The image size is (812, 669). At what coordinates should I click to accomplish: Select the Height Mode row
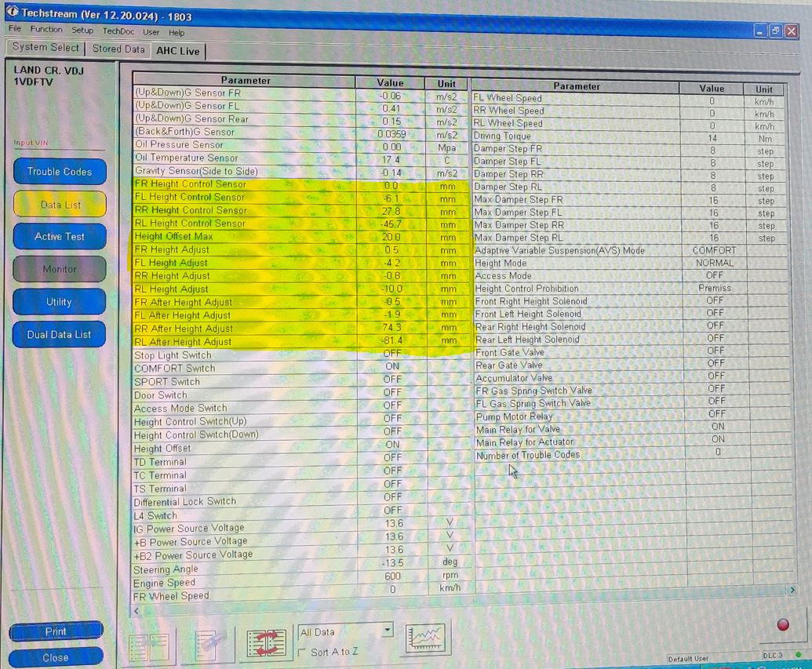[x=630, y=263]
